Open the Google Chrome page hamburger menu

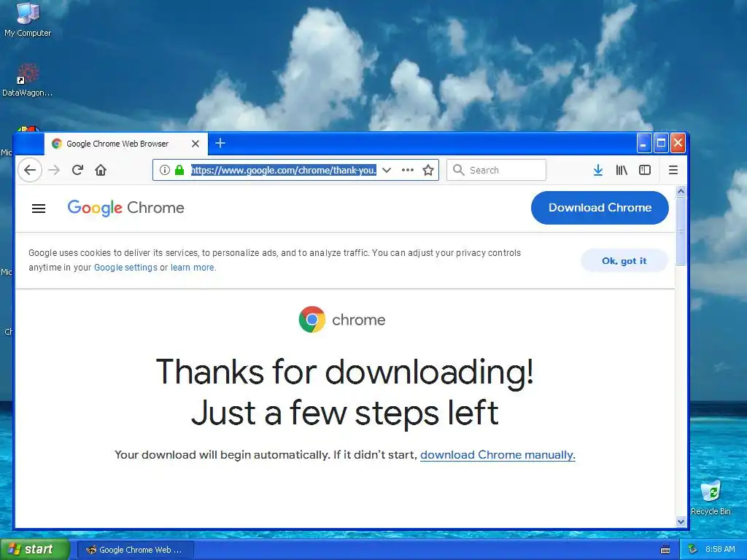(39, 209)
